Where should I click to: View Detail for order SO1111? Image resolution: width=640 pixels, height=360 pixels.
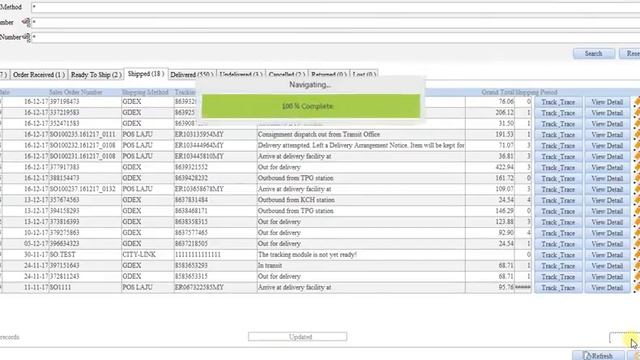tap(607, 288)
